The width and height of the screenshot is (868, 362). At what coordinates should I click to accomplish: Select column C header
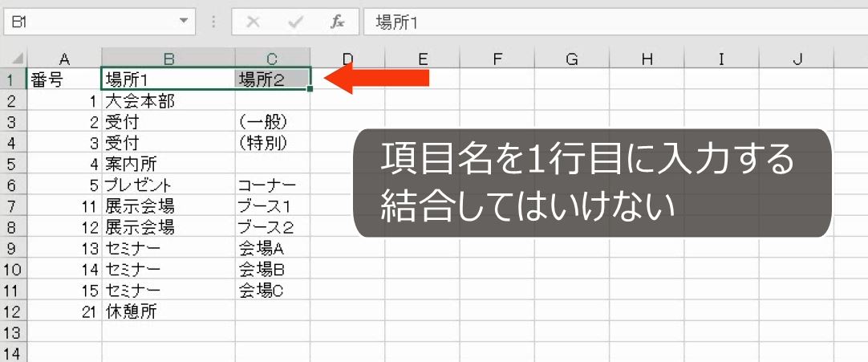pyautogui.click(x=273, y=58)
